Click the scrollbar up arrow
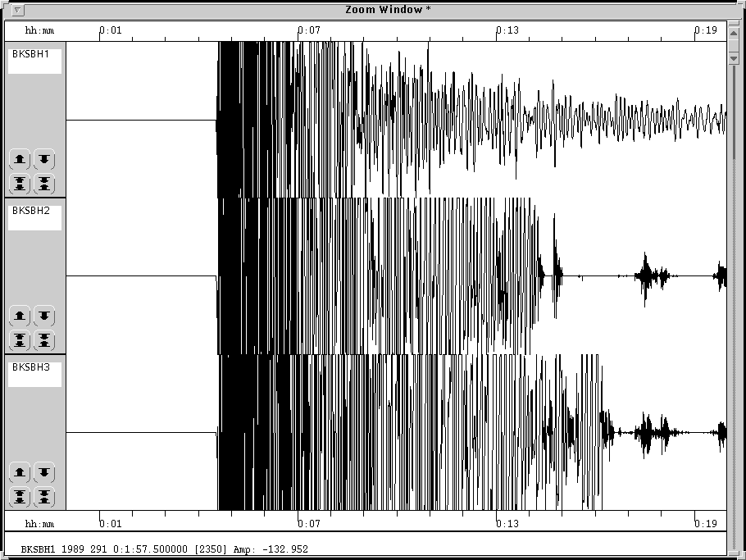 click(734, 34)
